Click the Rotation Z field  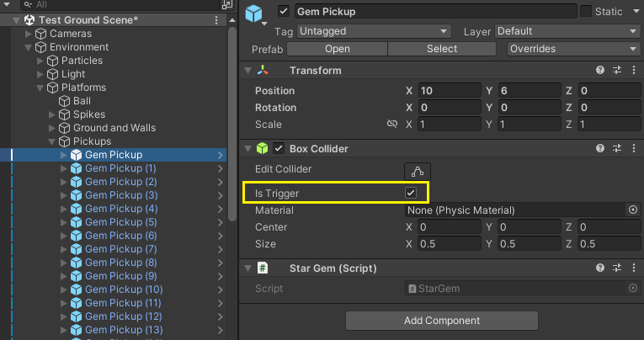(609, 107)
